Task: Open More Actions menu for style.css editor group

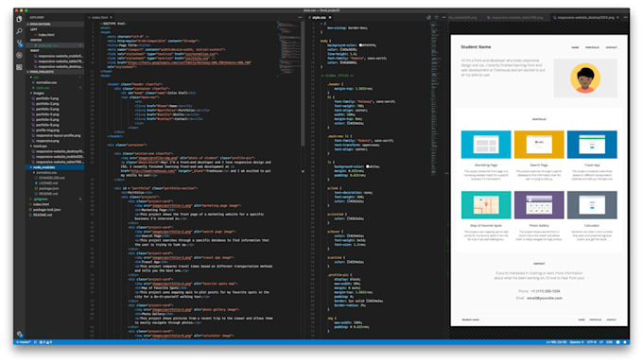Action: 443,18
